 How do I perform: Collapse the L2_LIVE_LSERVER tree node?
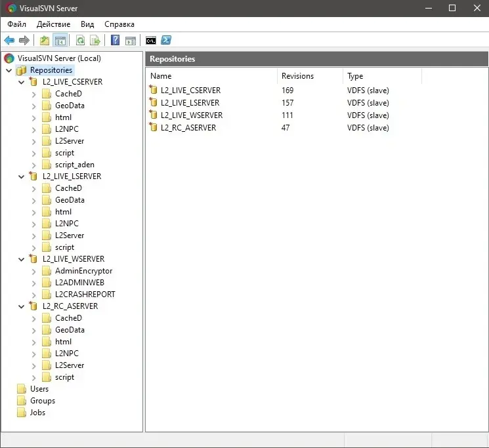[21, 176]
